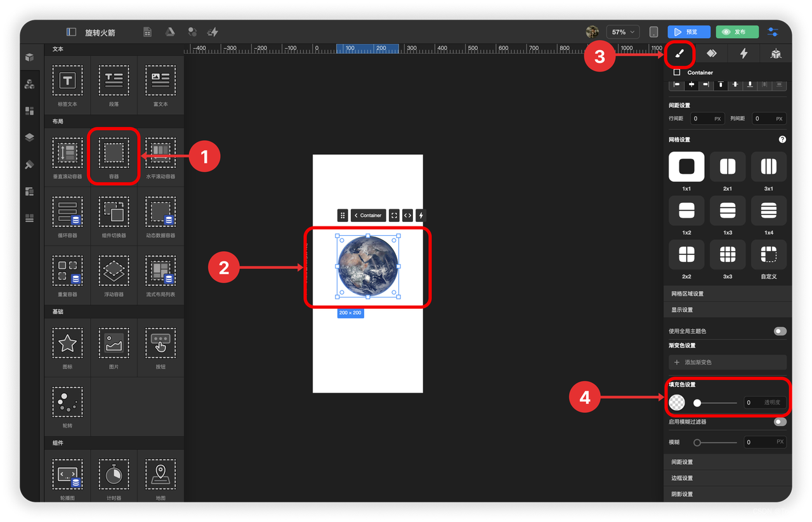Select the 2x2 grid layout
The image size is (812, 522).
(x=686, y=254)
